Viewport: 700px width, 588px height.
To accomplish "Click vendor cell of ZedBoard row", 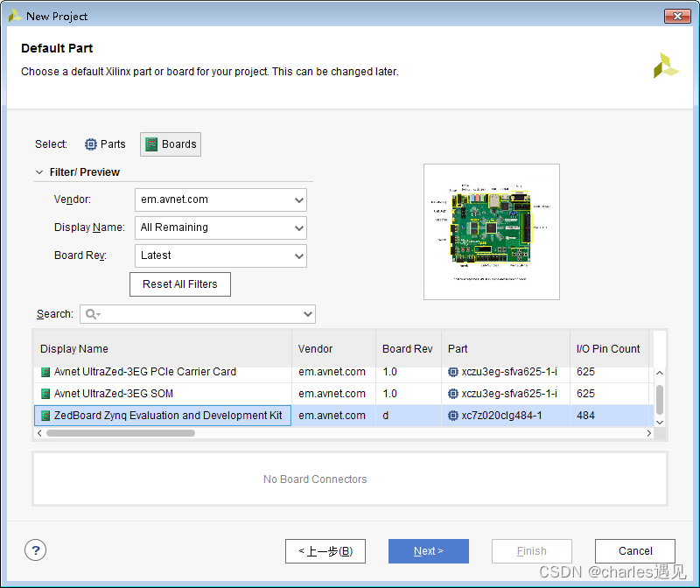I will (333, 416).
